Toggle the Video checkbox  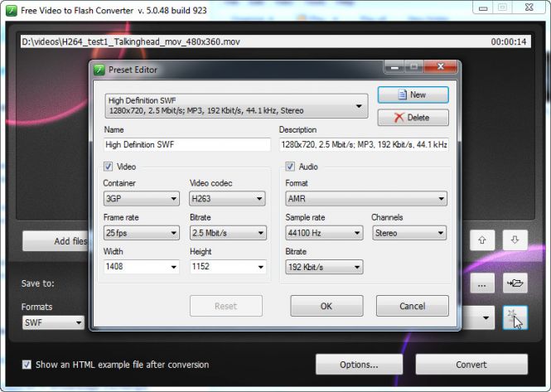coord(109,167)
